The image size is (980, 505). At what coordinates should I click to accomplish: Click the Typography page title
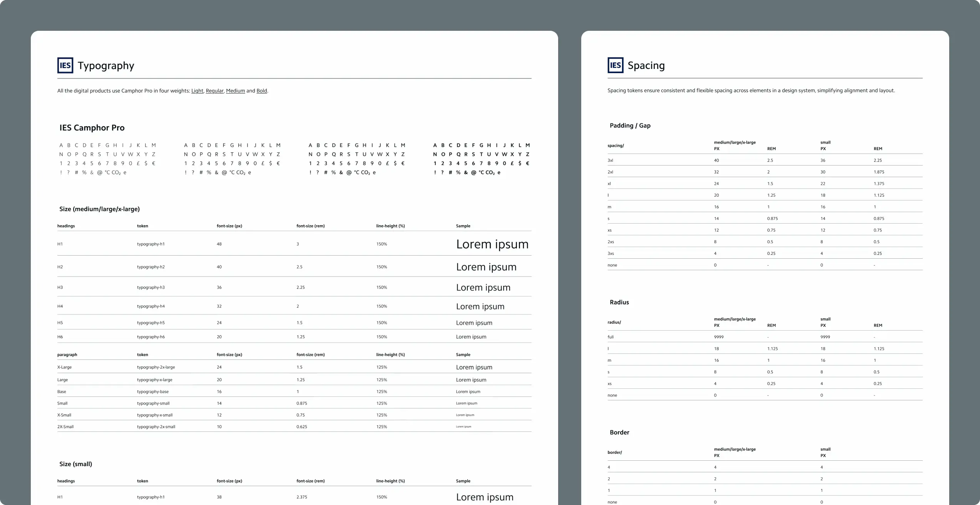(106, 66)
